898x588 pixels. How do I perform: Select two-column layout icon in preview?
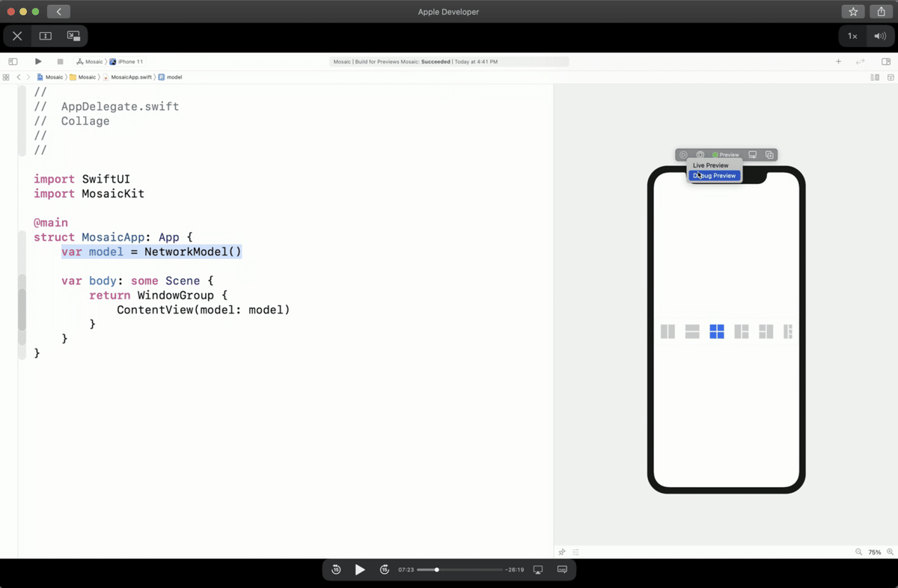(x=668, y=331)
